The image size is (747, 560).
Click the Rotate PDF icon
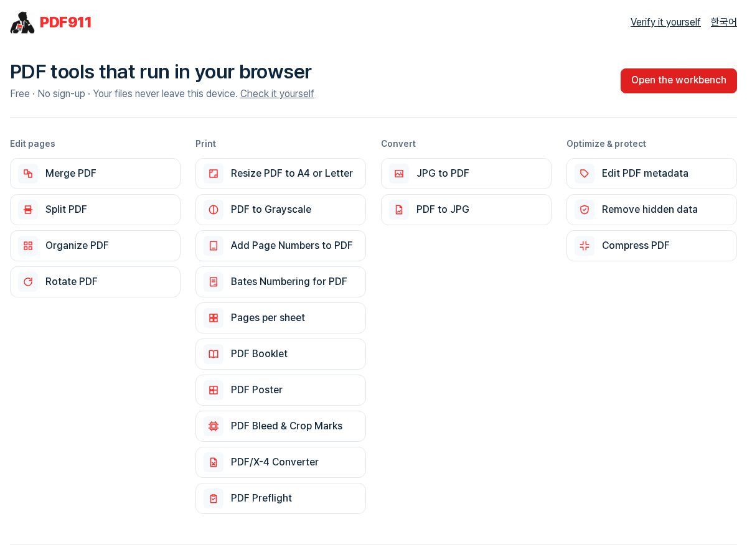pyautogui.click(x=28, y=282)
